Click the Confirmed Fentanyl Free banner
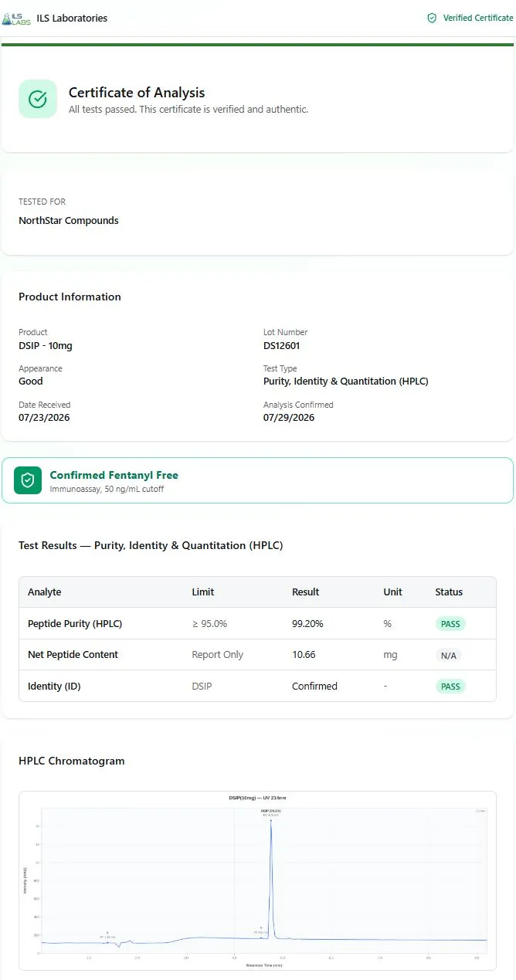This screenshot has width=516, height=980. pyautogui.click(x=257, y=480)
